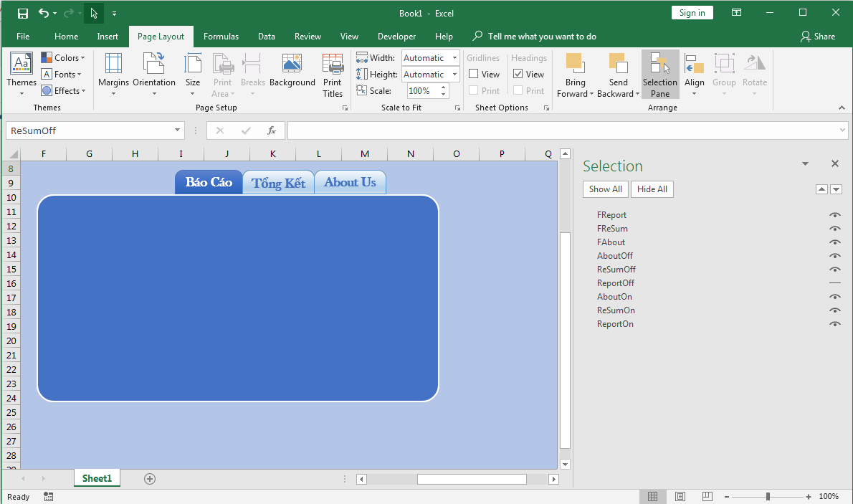Toggle the Selection Pane button
Image resolution: width=853 pixels, height=504 pixels.
[x=659, y=75]
